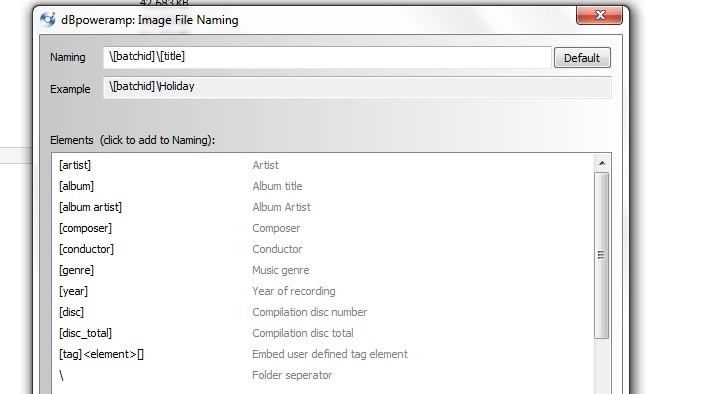Click inside the Naming input field
Screen dimensions: 711x394
pos(327,57)
